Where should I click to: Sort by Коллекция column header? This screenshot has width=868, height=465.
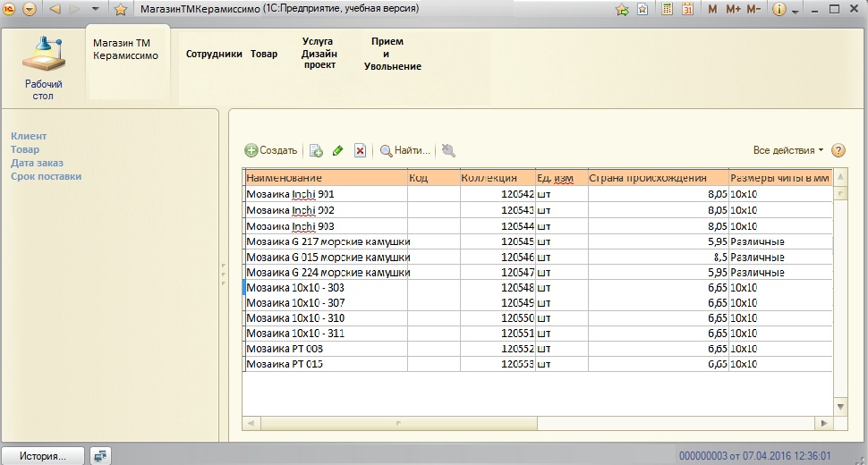click(498, 177)
